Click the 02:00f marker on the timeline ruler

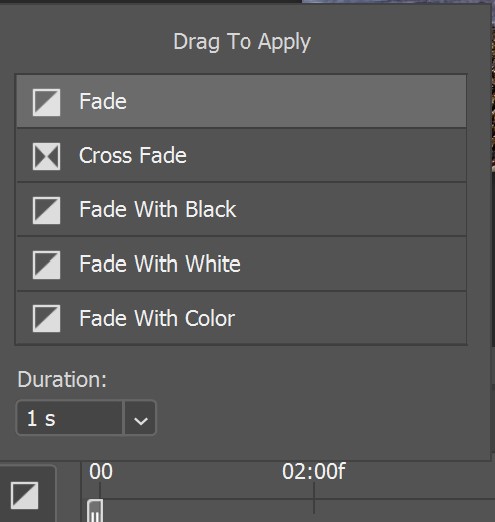tap(313, 471)
